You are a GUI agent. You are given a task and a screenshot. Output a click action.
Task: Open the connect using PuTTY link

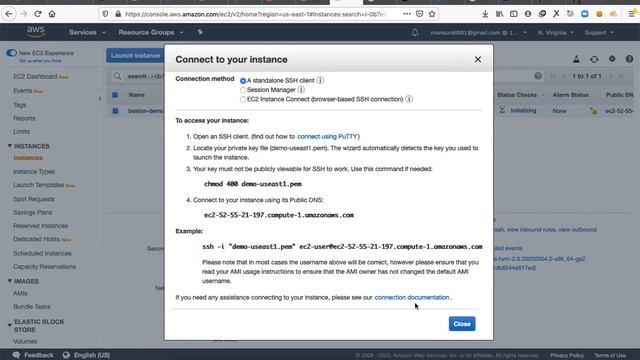click(x=327, y=136)
